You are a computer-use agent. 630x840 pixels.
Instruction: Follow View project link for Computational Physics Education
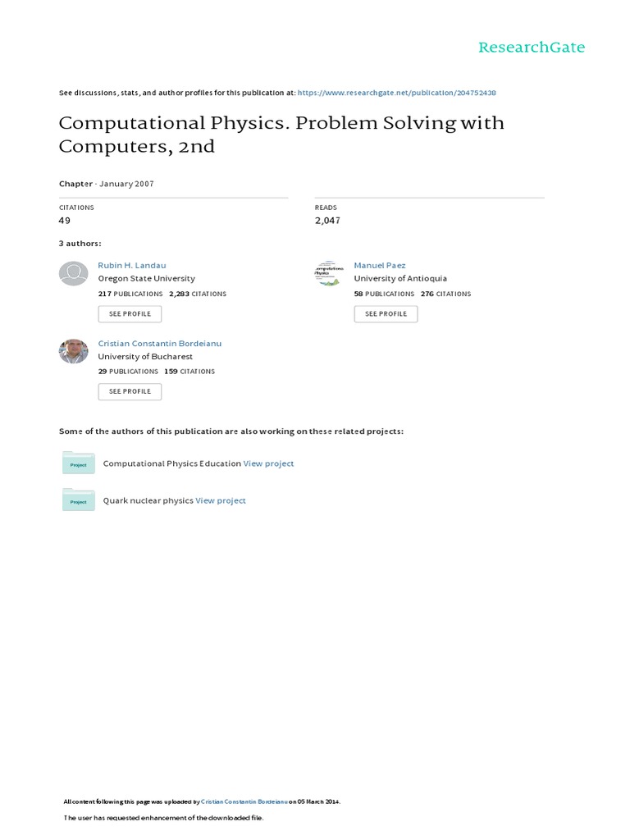[x=268, y=463]
